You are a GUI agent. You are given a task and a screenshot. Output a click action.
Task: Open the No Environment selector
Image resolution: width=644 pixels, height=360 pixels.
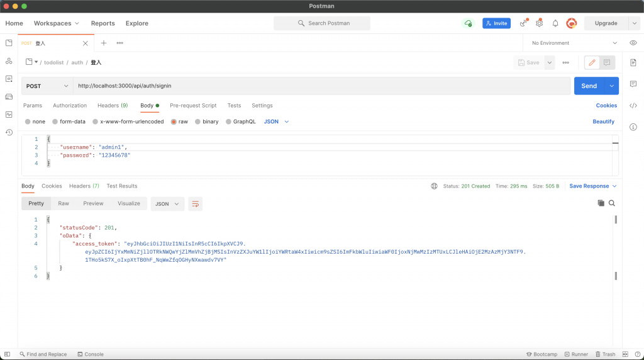pos(574,43)
